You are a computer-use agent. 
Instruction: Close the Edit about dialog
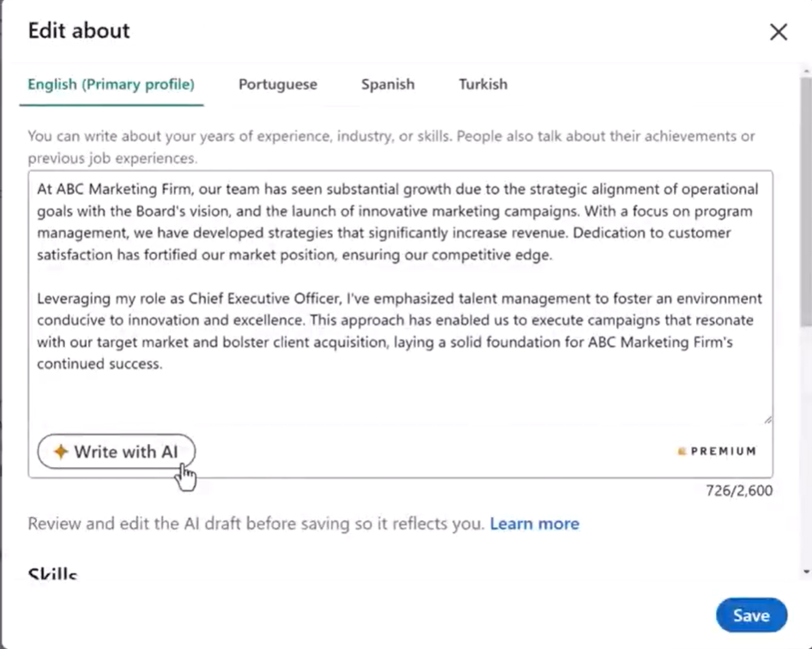(x=778, y=32)
